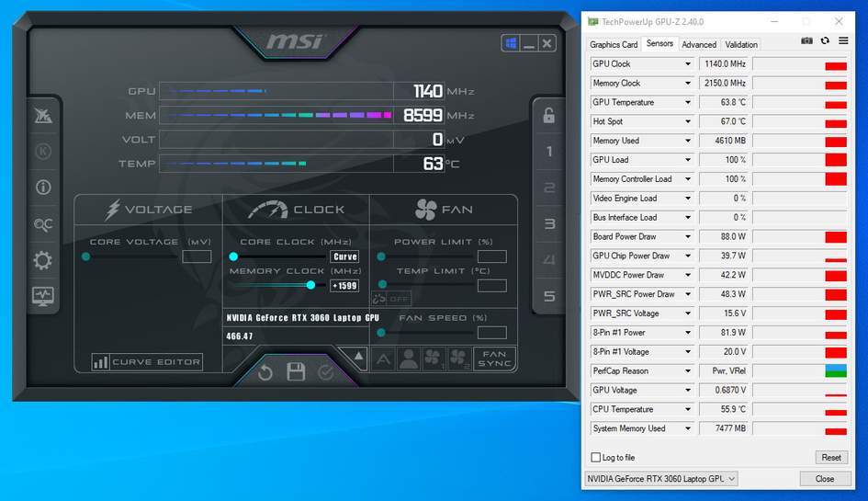Switch to the Graphics Card tab
The image size is (868, 501).
click(x=614, y=44)
